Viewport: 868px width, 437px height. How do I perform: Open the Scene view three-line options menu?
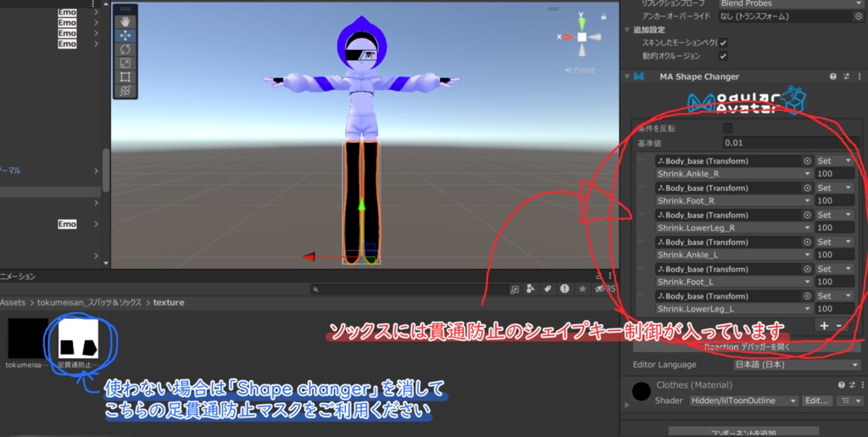coord(553,8)
